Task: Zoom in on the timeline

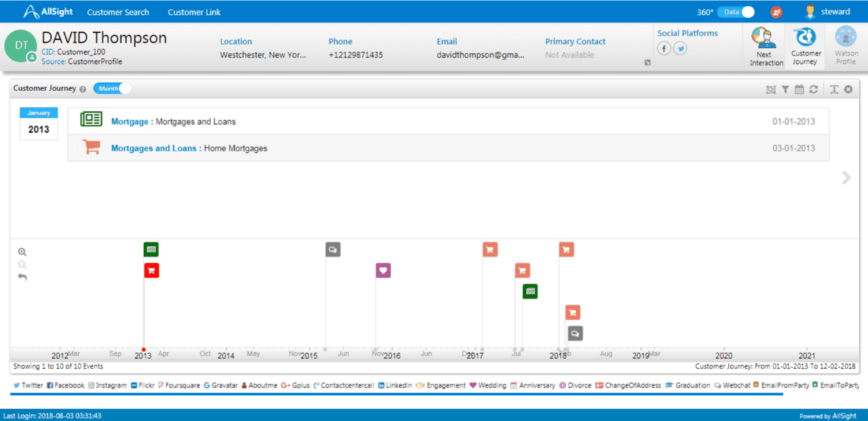Action: click(x=22, y=252)
